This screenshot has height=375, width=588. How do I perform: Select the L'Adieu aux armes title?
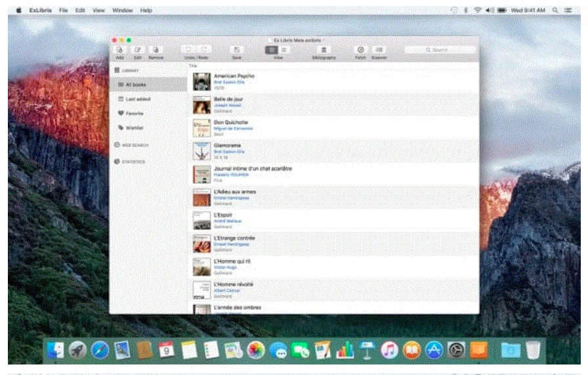pos(235,192)
